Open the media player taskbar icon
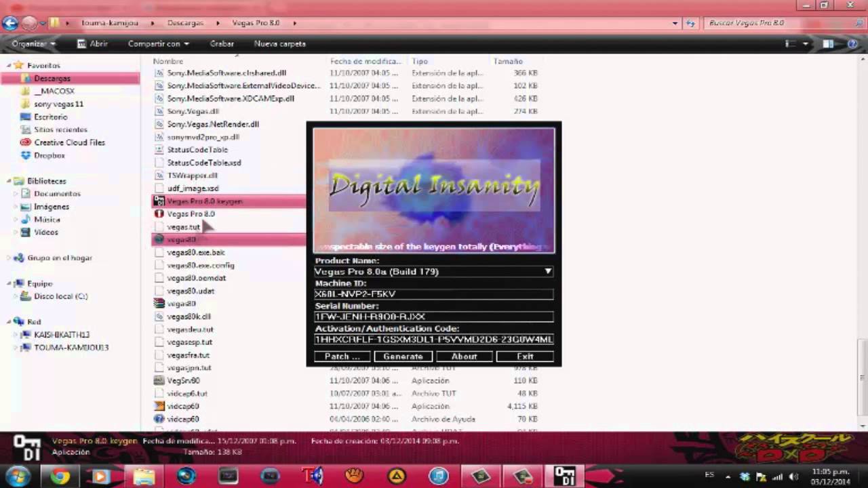868x488 pixels. (x=100, y=476)
